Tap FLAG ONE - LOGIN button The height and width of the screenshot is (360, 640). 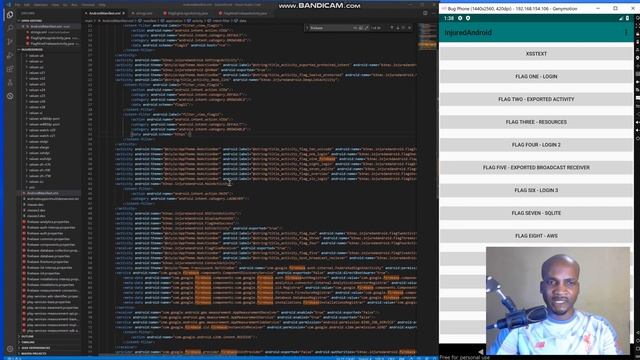pyautogui.click(x=536, y=77)
